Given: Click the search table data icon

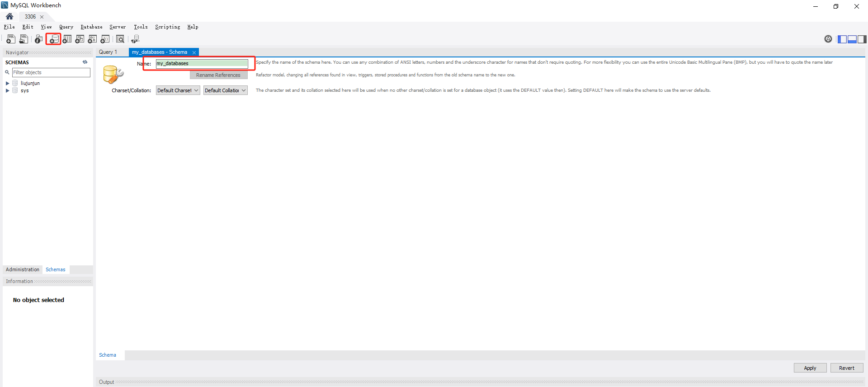Looking at the screenshot, I should click(120, 39).
